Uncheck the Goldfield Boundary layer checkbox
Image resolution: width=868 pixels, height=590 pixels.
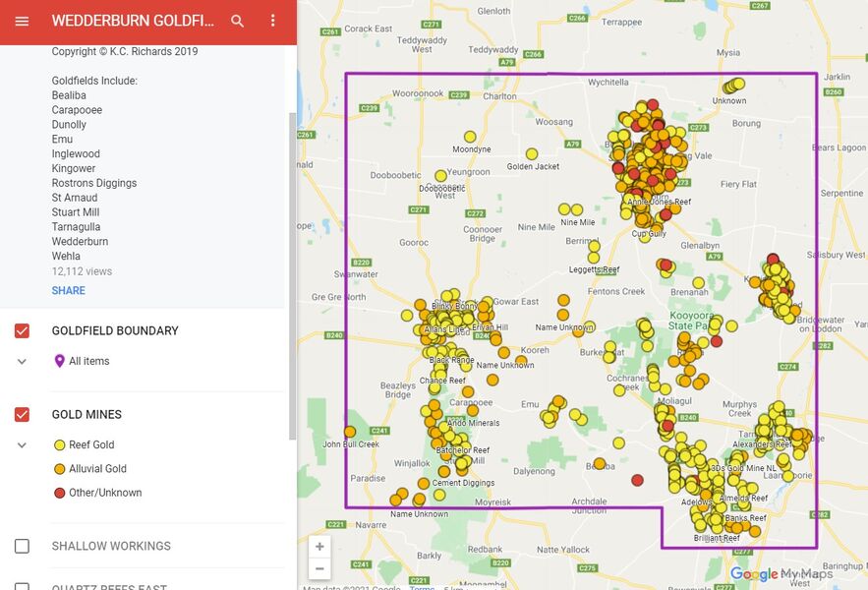(22, 331)
